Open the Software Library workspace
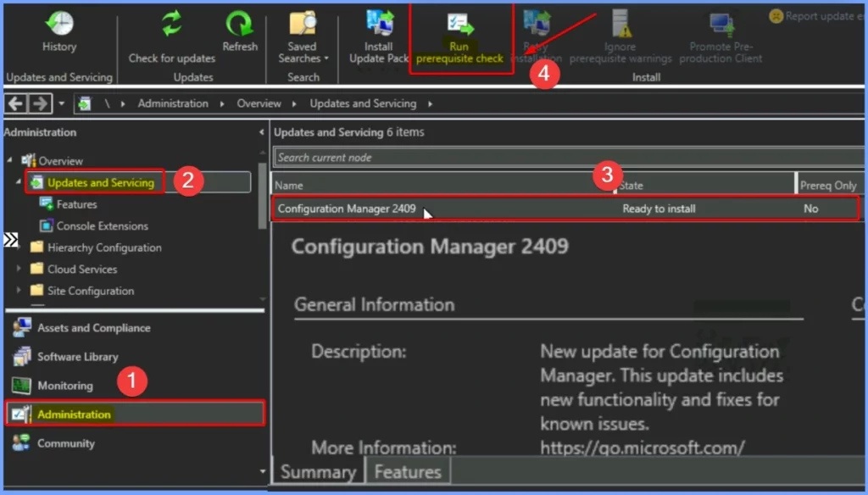Image resolution: width=868 pixels, height=495 pixels. tap(77, 357)
